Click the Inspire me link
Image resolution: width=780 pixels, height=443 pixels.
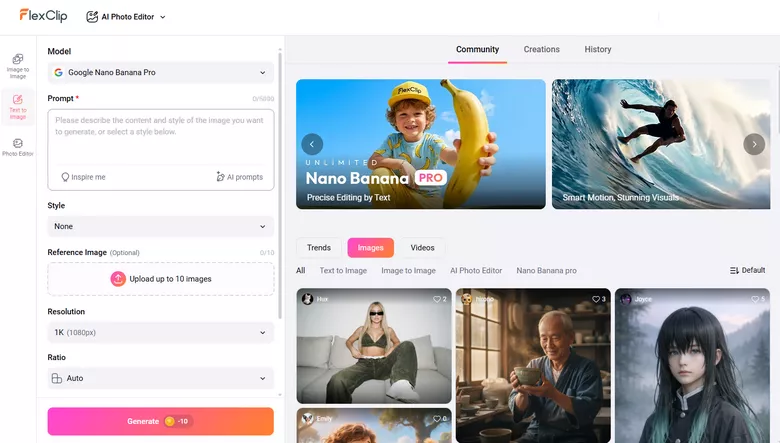point(83,177)
